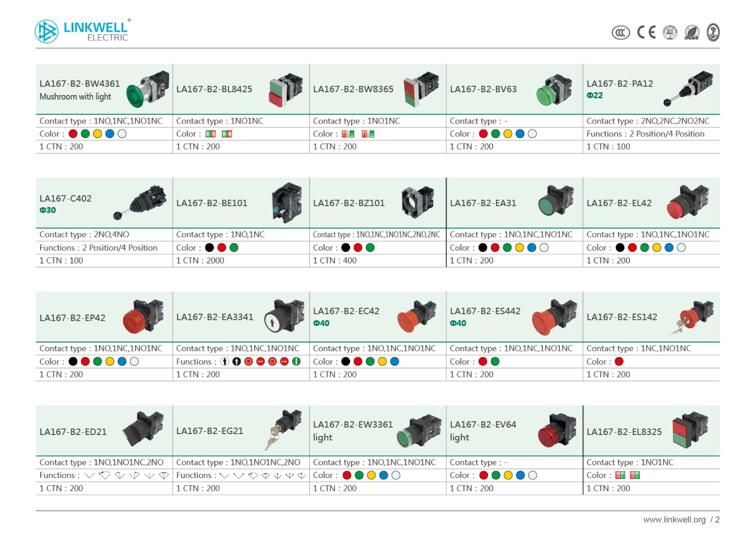Viewport: 756px width, 540px height.
Task: Click the 'Φ30' size label under LA167-C402
Action: [x=48, y=210]
